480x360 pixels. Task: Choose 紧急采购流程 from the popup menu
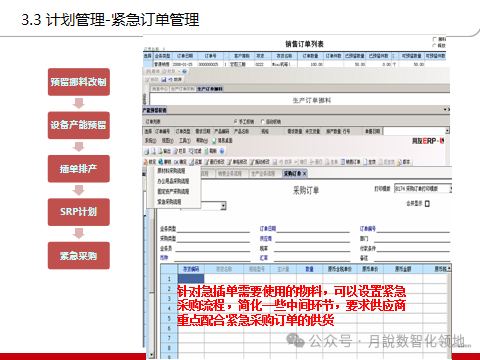169,202
